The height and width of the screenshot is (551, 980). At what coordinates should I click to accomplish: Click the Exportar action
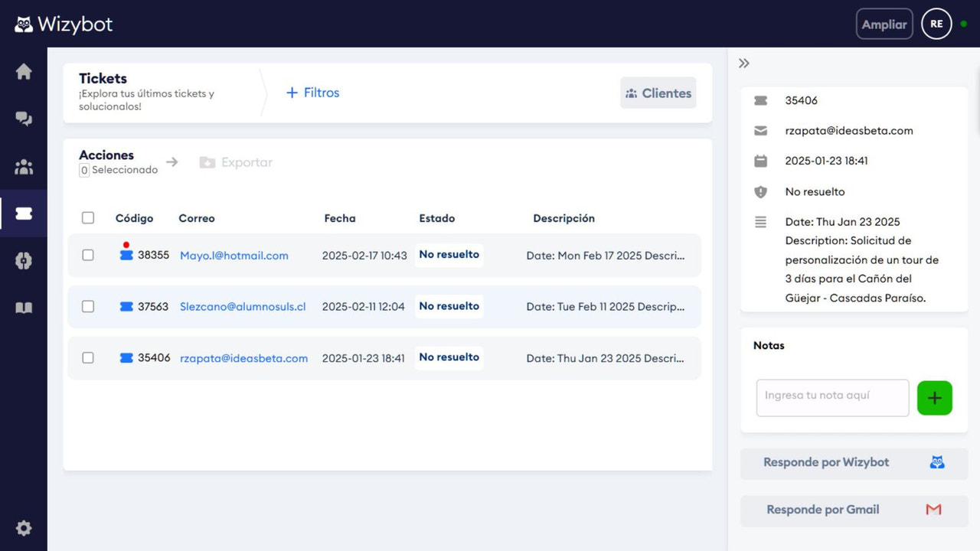click(x=236, y=162)
